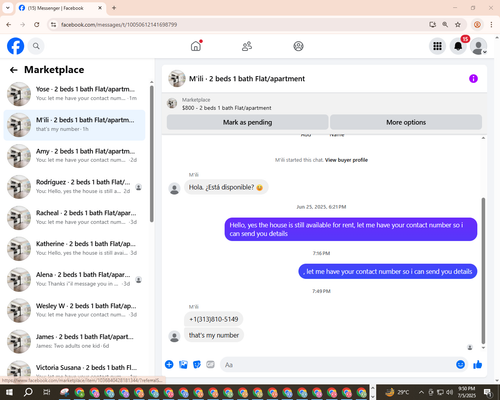Viewport: 500px width, 400px height.
Task: Click back arrow beside Marketplace
Action: click(x=13, y=70)
